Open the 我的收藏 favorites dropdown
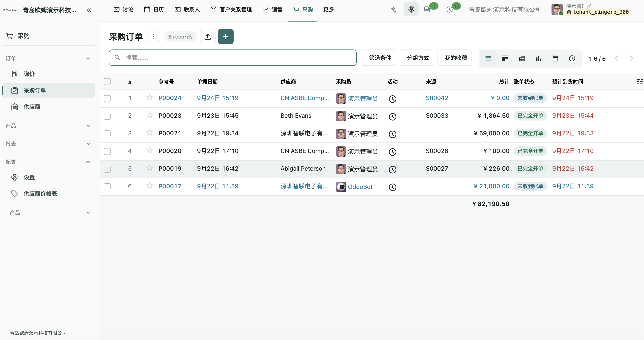Screen dimensions: 644x340 coord(454,58)
